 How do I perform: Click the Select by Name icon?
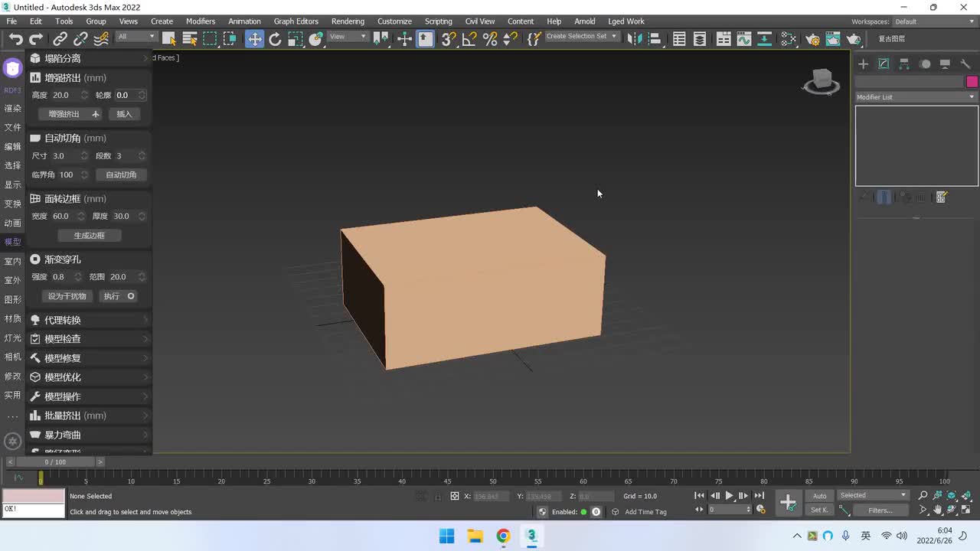(190, 39)
